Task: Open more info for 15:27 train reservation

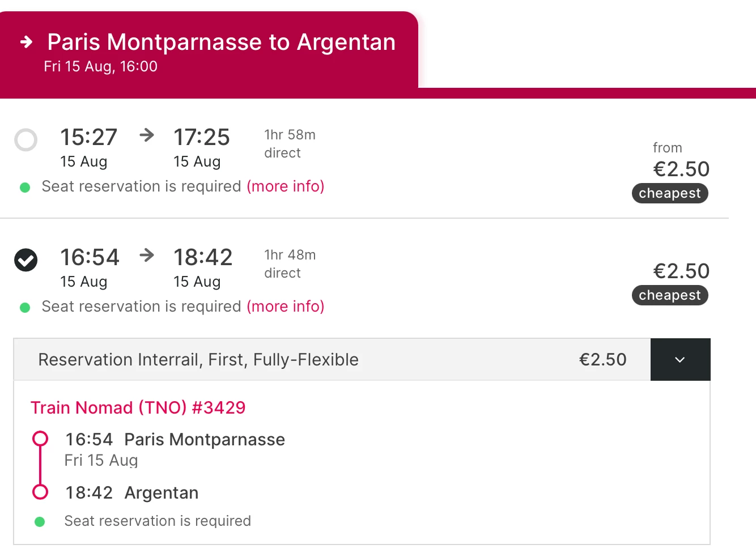Action: point(285,186)
